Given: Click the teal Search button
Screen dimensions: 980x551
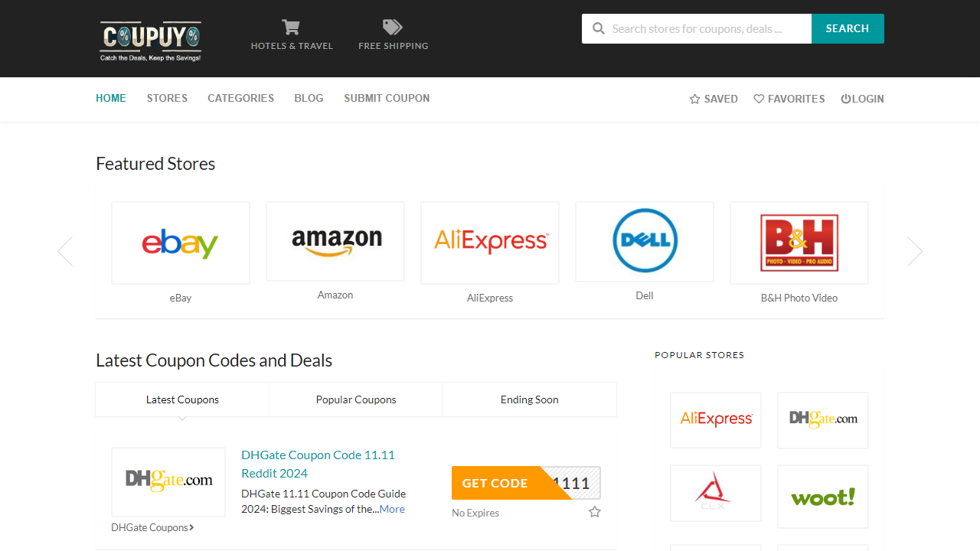Looking at the screenshot, I should [x=848, y=28].
